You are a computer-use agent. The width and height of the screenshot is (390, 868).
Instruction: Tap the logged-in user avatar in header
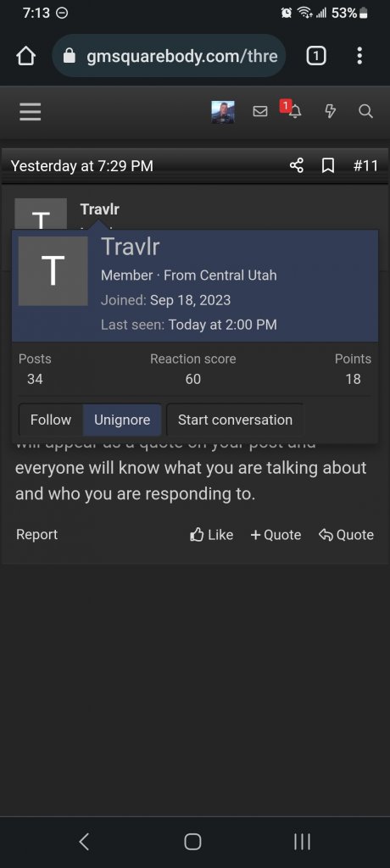click(223, 112)
